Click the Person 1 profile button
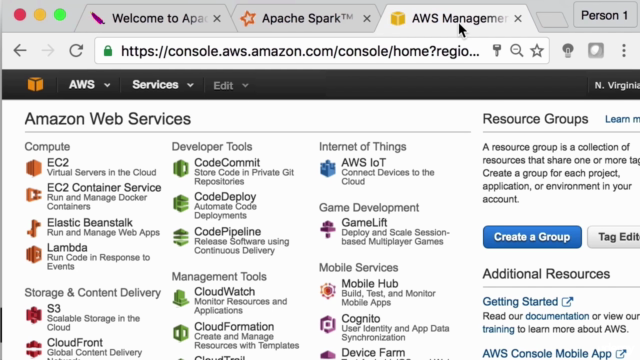 pos(604,16)
